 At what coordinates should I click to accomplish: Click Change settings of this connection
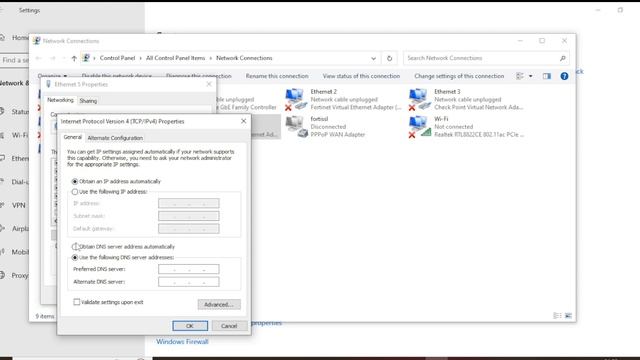[x=459, y=76]
